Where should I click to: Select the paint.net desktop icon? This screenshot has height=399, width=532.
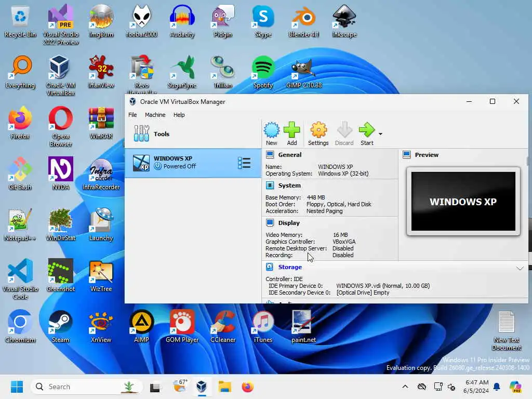[303, 326]
